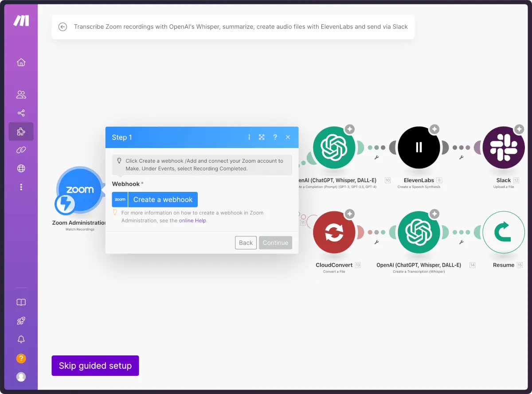Select the OpenAI Create a Transcription module
The width and height of the screenshot is (532, 394).
coord(419,232)
